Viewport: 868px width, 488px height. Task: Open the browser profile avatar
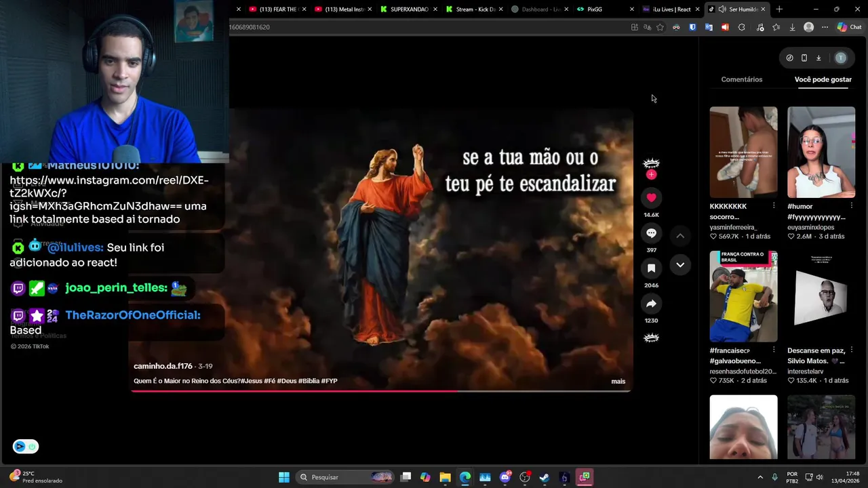point(808,27)
